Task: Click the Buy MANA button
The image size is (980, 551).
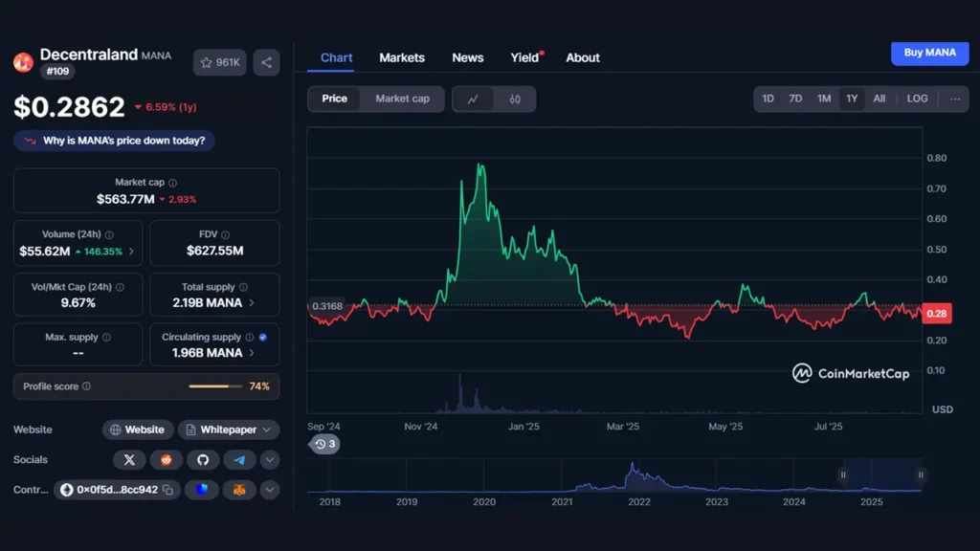Action: [929, 54]
